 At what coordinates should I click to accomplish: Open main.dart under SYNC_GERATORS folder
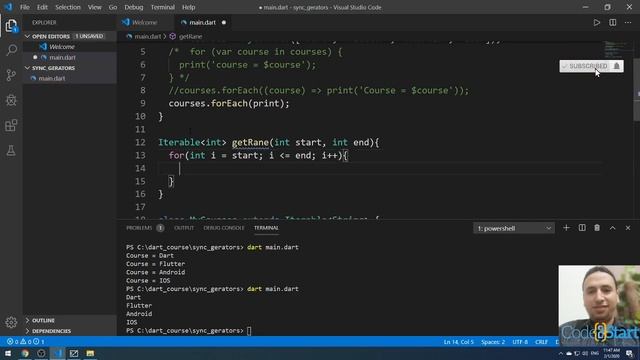coord(69,78)
